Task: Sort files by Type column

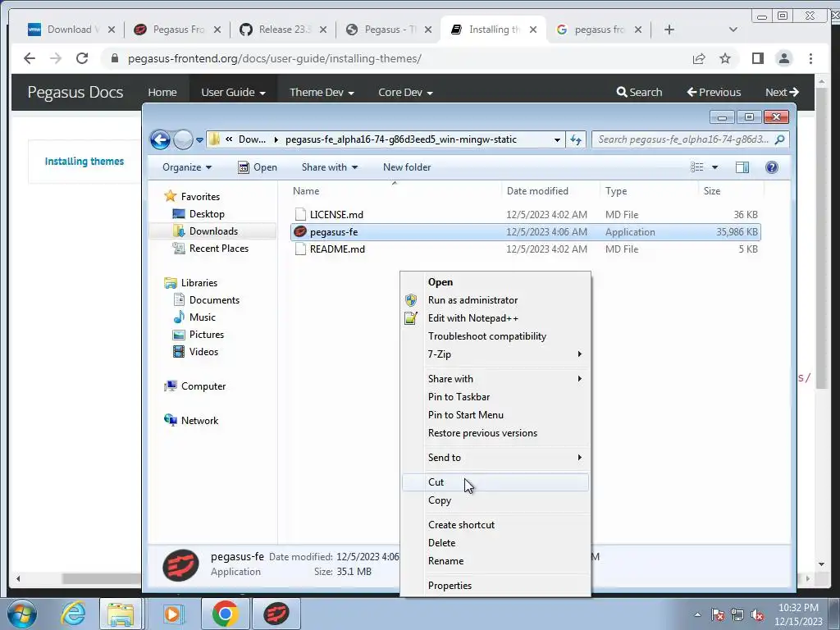Action: pos(616,190)
